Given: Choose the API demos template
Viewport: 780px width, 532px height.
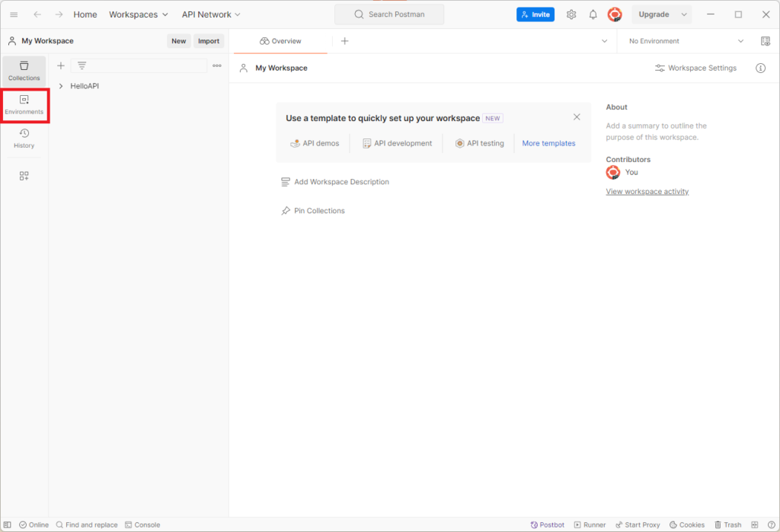Looking at the screenshot, I should [x=315, y=143].
